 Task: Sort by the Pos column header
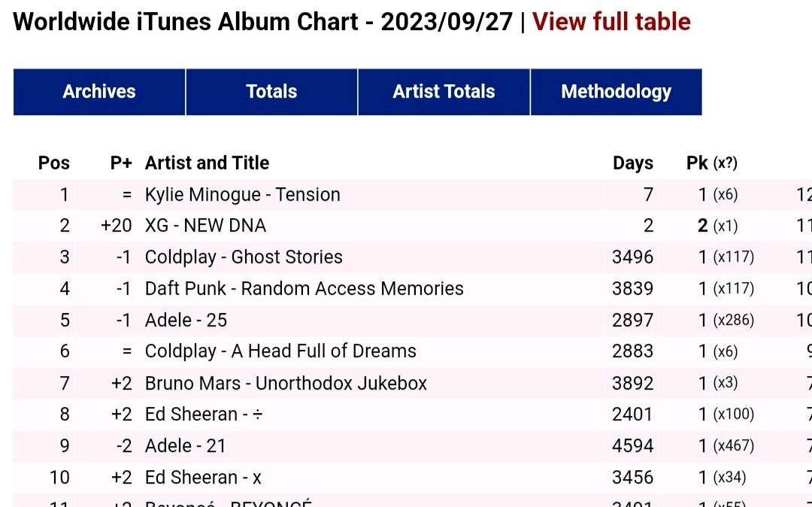click(x=54, y=162)
